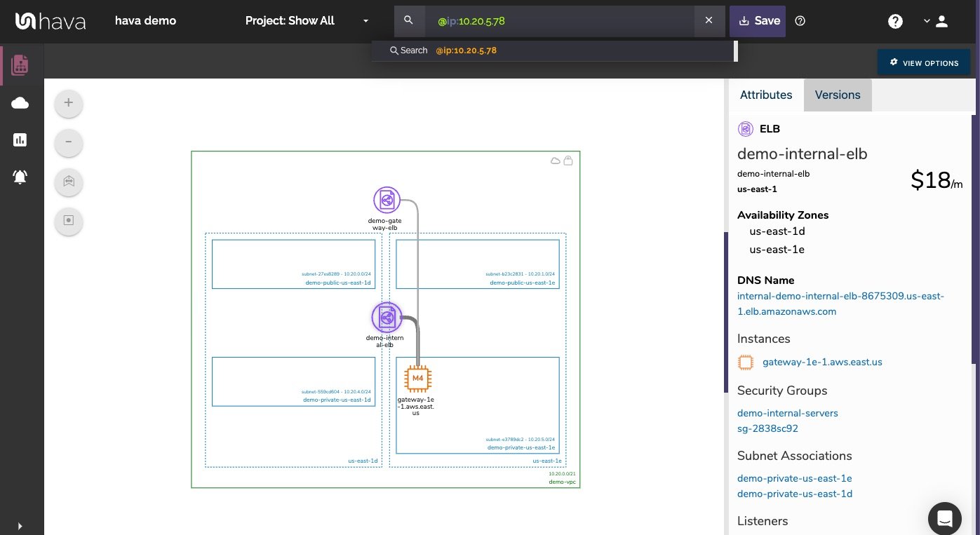
Task: Select the search suggestion @ip:10.20.5.78
Action: pos(553,50)
